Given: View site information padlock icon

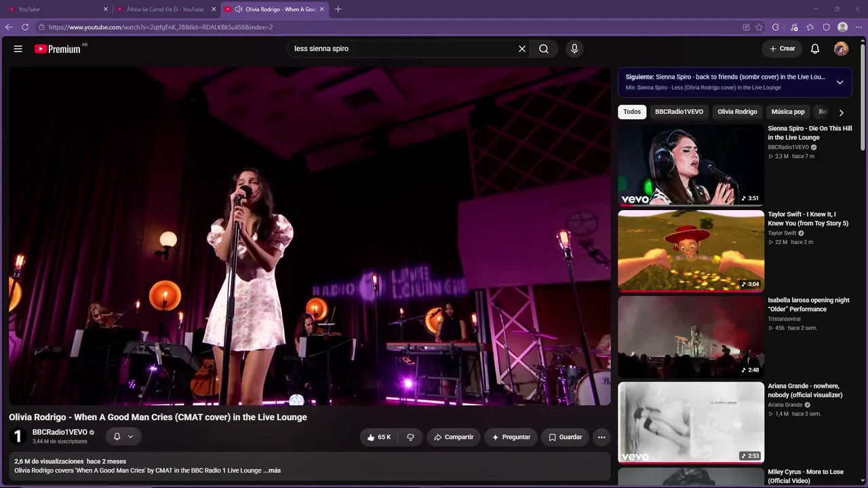Looking at the screenshot, I should pos(41,27).
